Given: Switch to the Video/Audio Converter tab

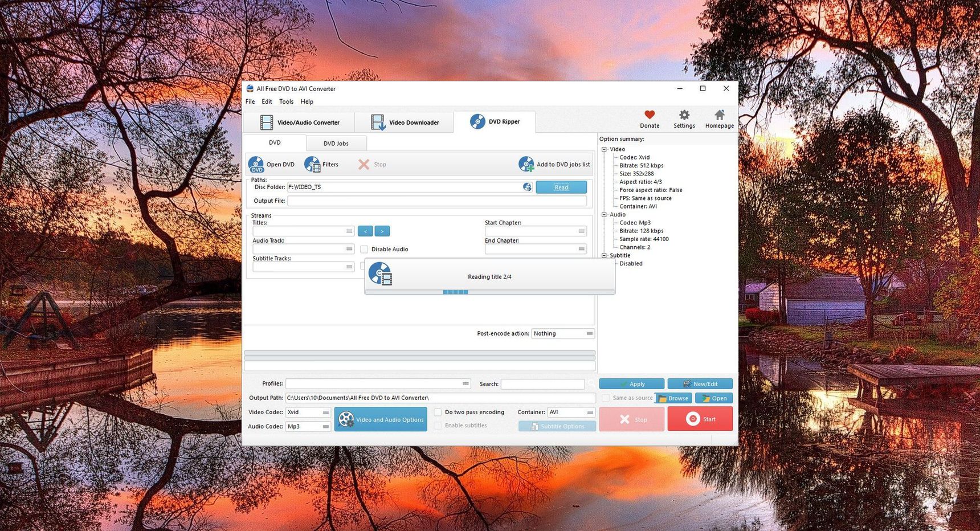Looking at the screenshot, I should pos(299,122).
